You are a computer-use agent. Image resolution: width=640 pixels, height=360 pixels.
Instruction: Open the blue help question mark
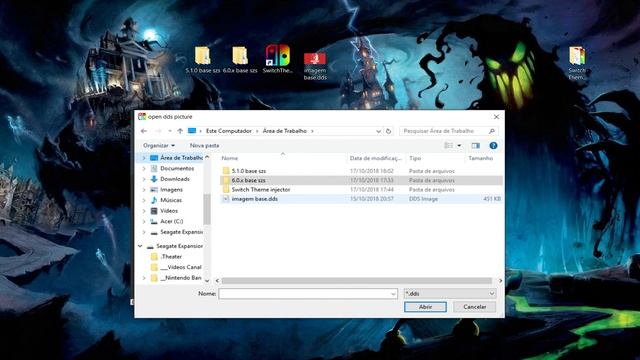tap(493, 145)
